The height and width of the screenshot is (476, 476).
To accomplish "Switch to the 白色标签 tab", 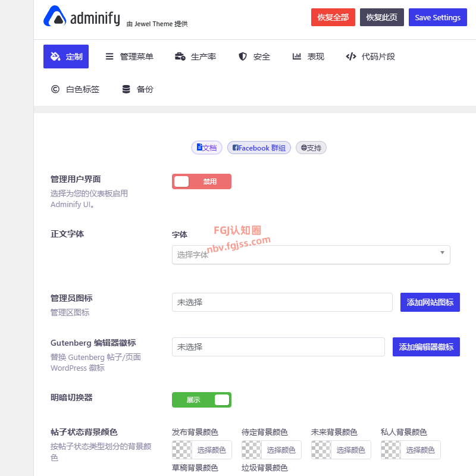I will (x=76, y=89).
